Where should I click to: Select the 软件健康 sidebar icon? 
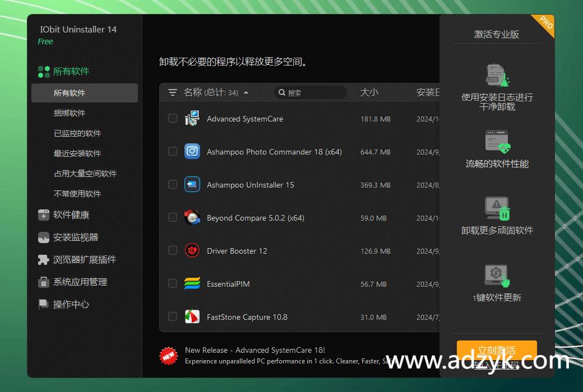click(44, 214)
